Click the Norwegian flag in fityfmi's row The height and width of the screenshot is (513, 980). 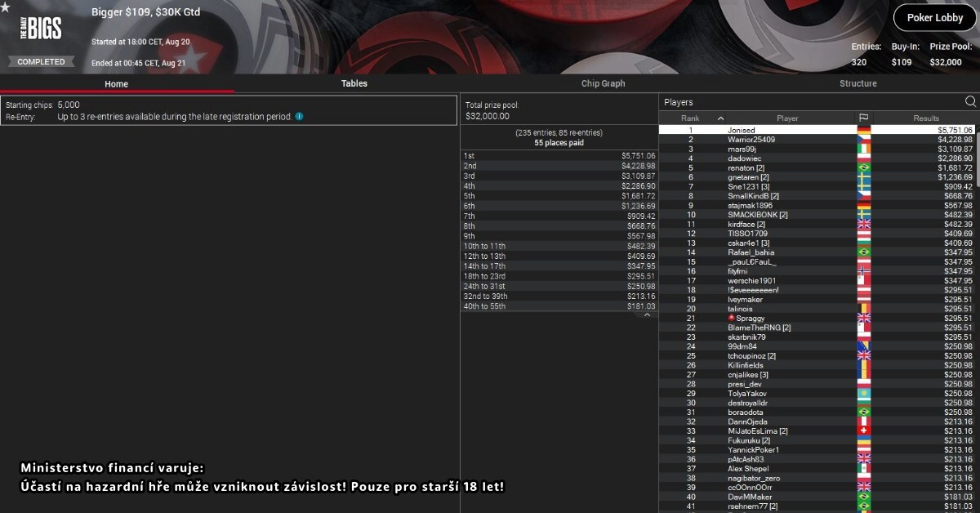pos(863,271)
